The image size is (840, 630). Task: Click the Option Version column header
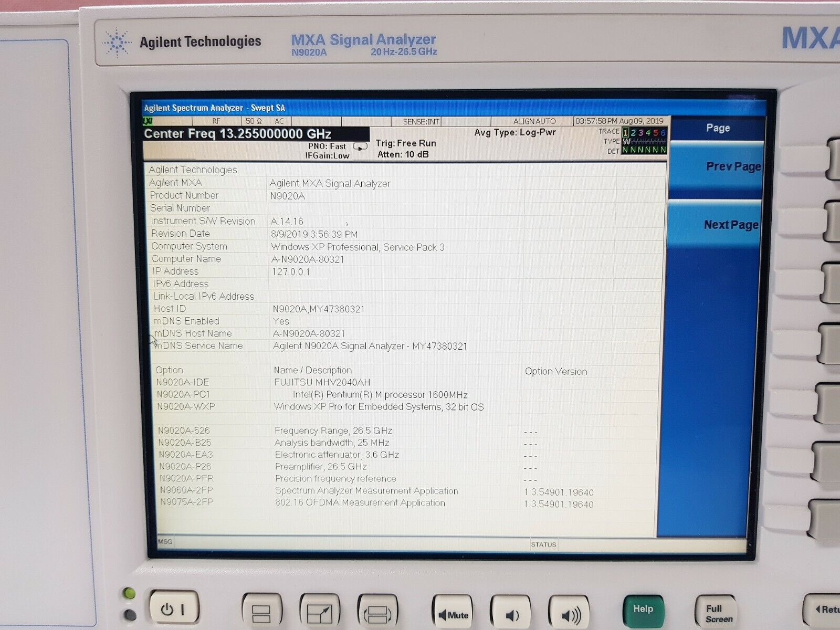tap(556, 372)
